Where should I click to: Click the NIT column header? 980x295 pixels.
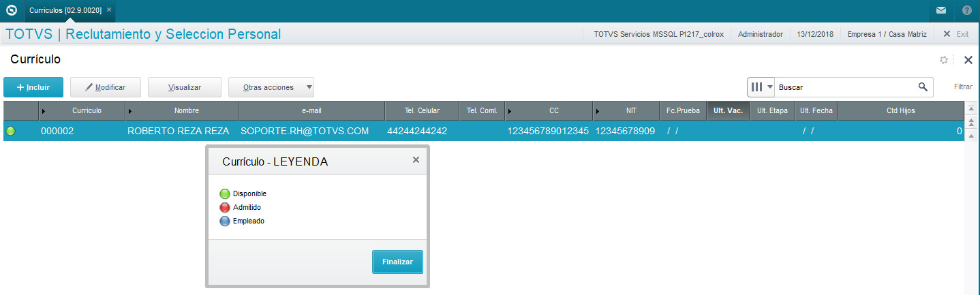[626, 110]
